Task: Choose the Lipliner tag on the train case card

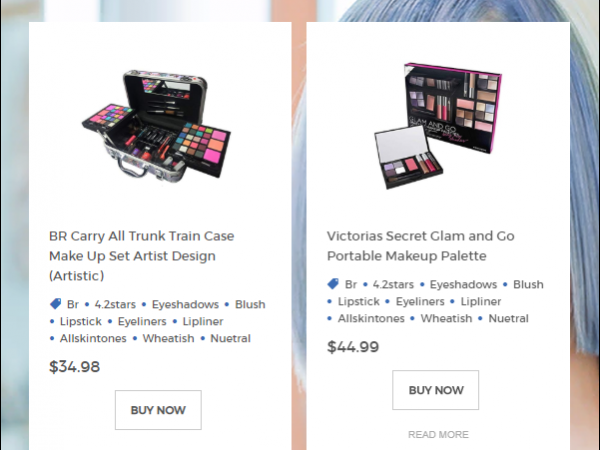Action: click(203, 321)
